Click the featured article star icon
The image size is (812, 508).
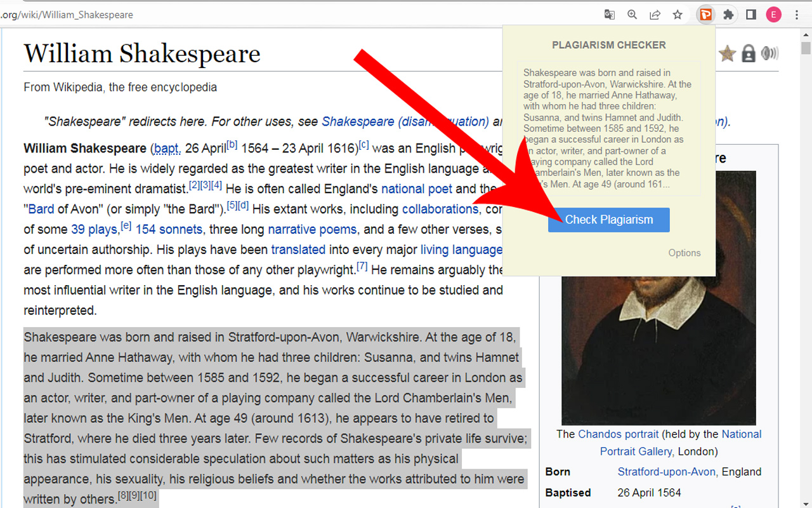(727, 54)
